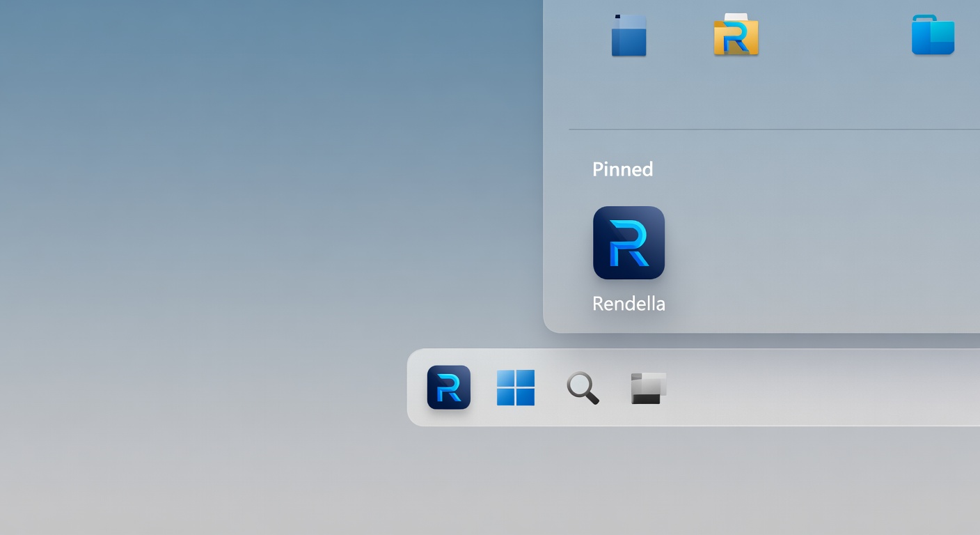Screen dimensions: 980x535
Task: Open the dark blue document icon
Action: click(x=629, y=35)
